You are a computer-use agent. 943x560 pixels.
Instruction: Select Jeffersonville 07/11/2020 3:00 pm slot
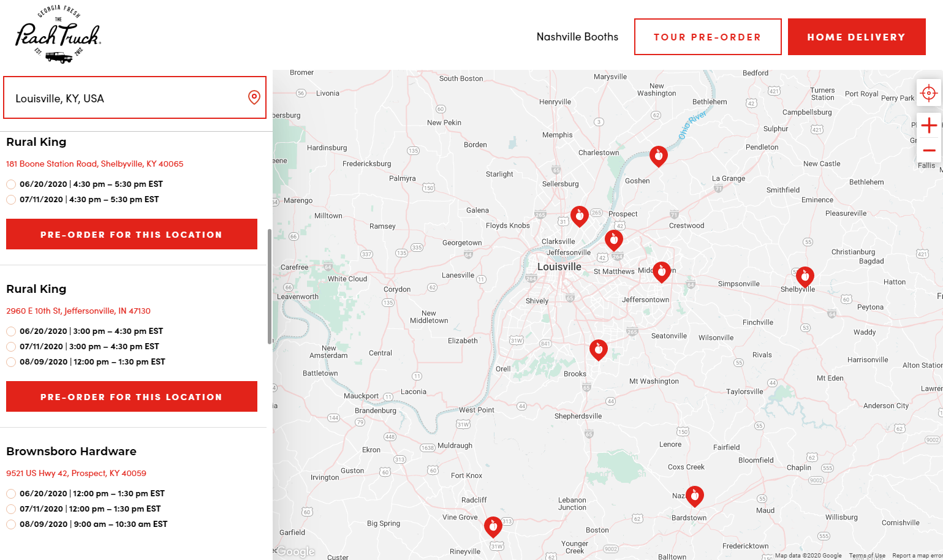[11, 347]
